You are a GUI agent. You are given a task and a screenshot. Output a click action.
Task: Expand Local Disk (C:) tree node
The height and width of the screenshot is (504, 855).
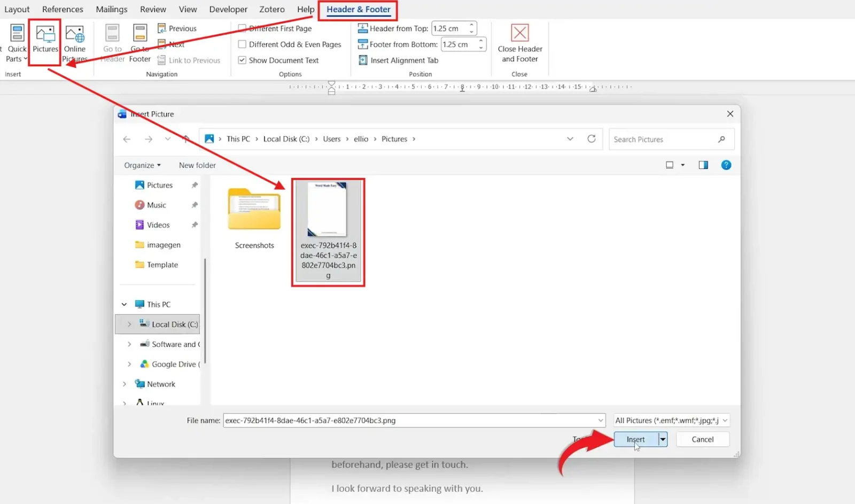coord(129,324)
